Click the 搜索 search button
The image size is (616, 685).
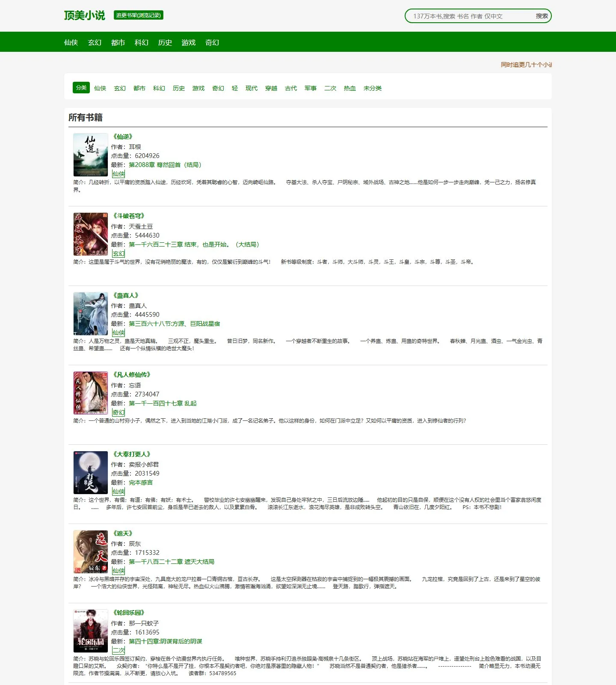tap(542, 16)
